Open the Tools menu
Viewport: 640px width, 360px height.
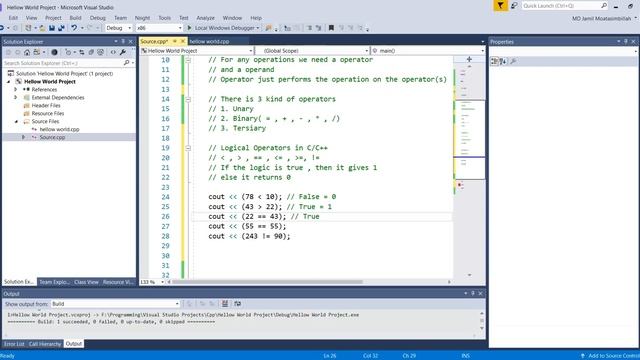coord(164,18)
